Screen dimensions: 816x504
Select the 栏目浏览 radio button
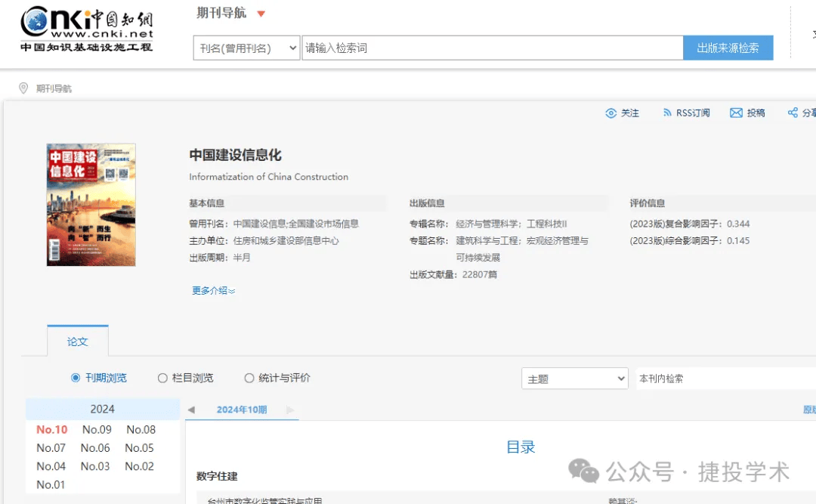(x=162, y=378)
